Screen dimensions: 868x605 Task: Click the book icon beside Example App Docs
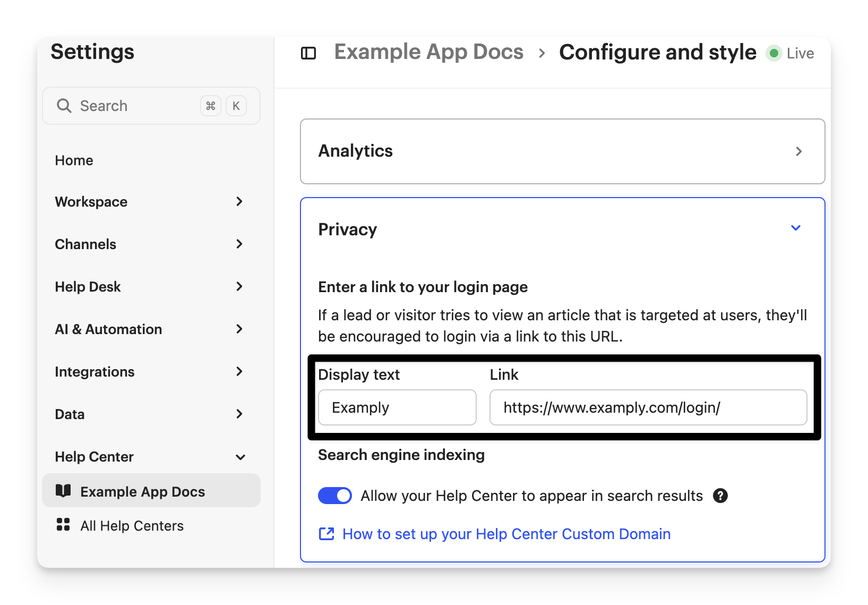tap(63, 491)
